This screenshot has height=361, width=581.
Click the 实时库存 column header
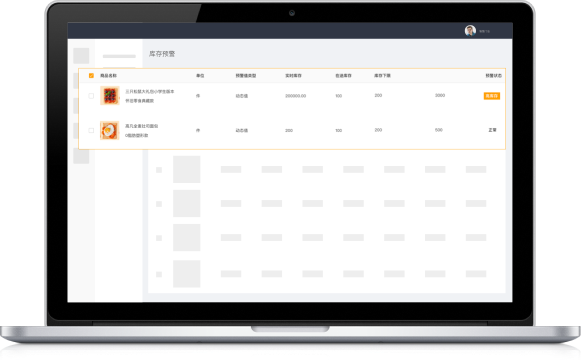(x=293, y=76)
